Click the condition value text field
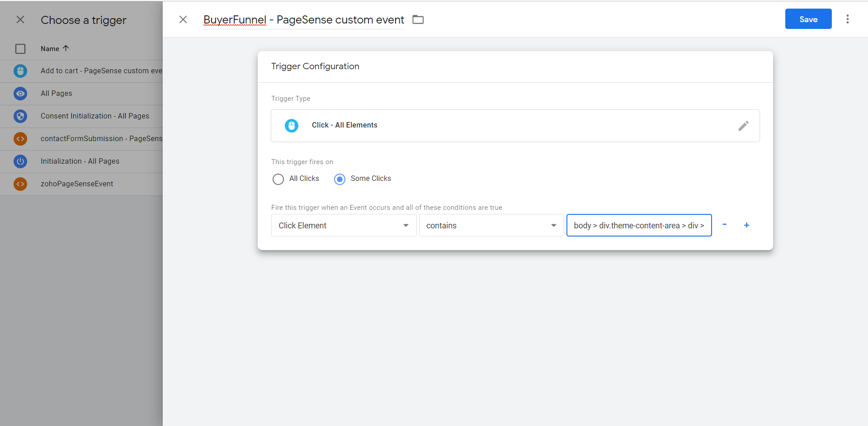Image resolution: width=868 pixels, height=426 pixels. coord(639,225)
